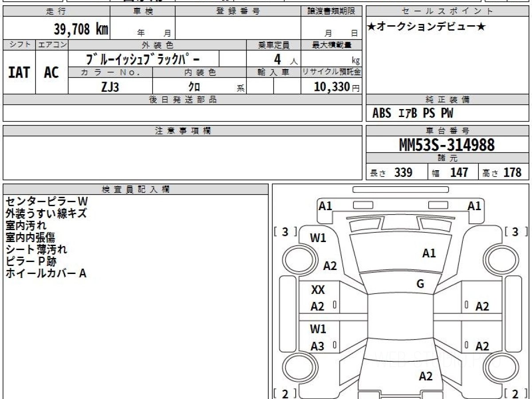The height and width of the screenshot is (399, 532).
Task: Select the 室内内張傷 note line
Action: tap(30, 238)
